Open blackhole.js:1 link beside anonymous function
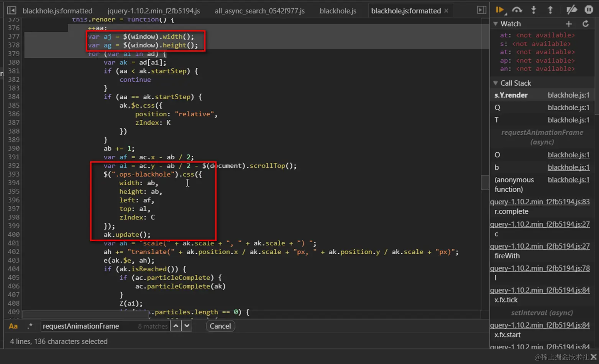The height and width of the screenshot is (364, 599). coord(568,180)
